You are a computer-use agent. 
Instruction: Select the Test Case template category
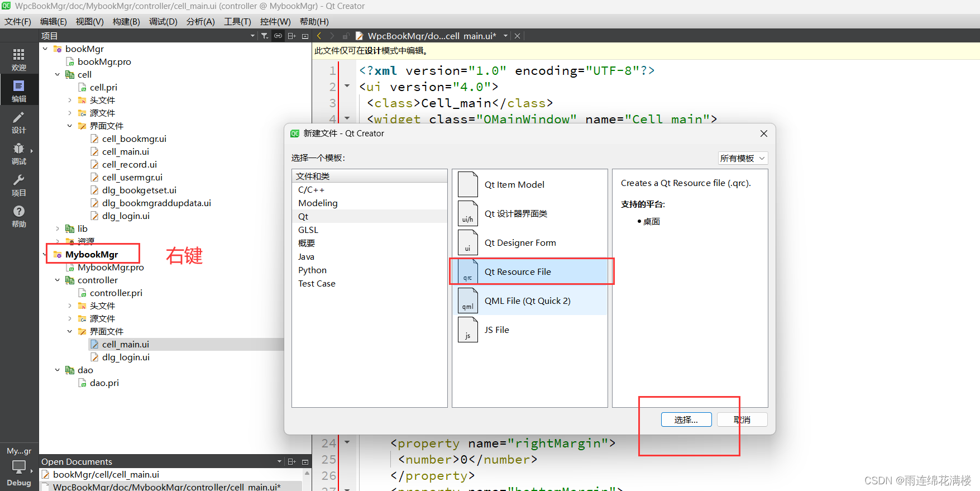tap(369, 283)
